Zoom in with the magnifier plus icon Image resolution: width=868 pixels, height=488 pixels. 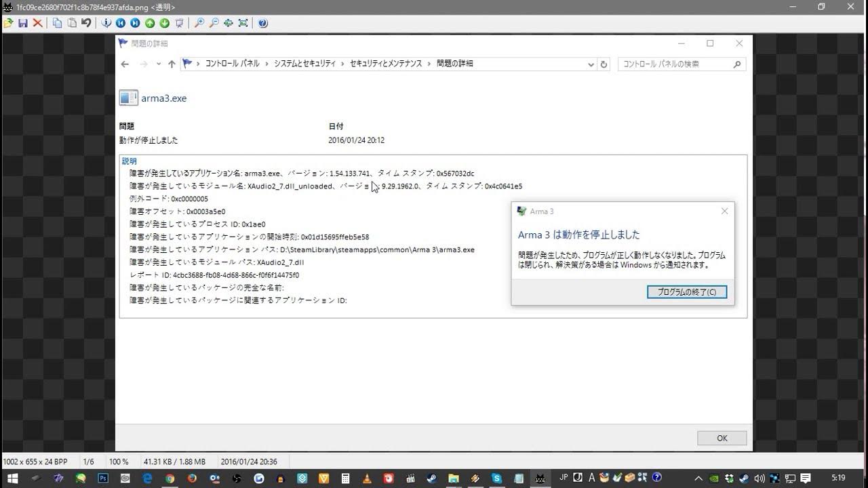[199, 23]
